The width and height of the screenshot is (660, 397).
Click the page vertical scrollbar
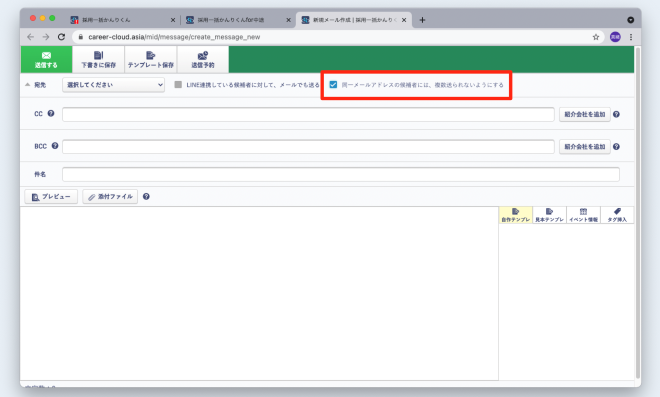(x=638, y=213)
